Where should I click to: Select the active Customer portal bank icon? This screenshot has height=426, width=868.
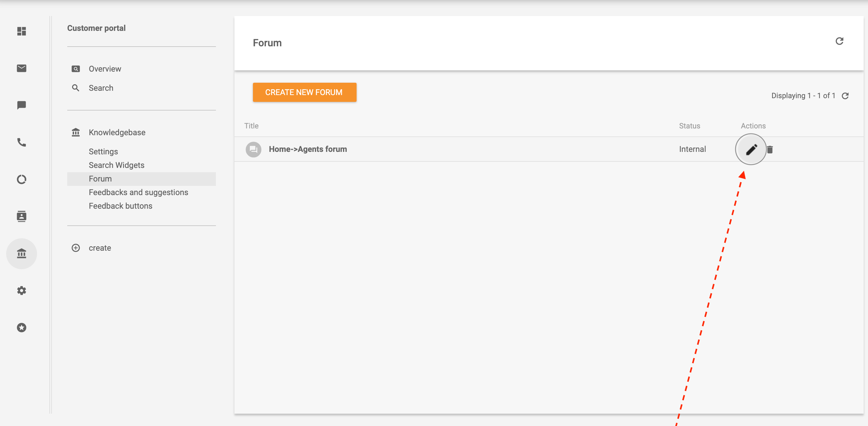point(22,254)
